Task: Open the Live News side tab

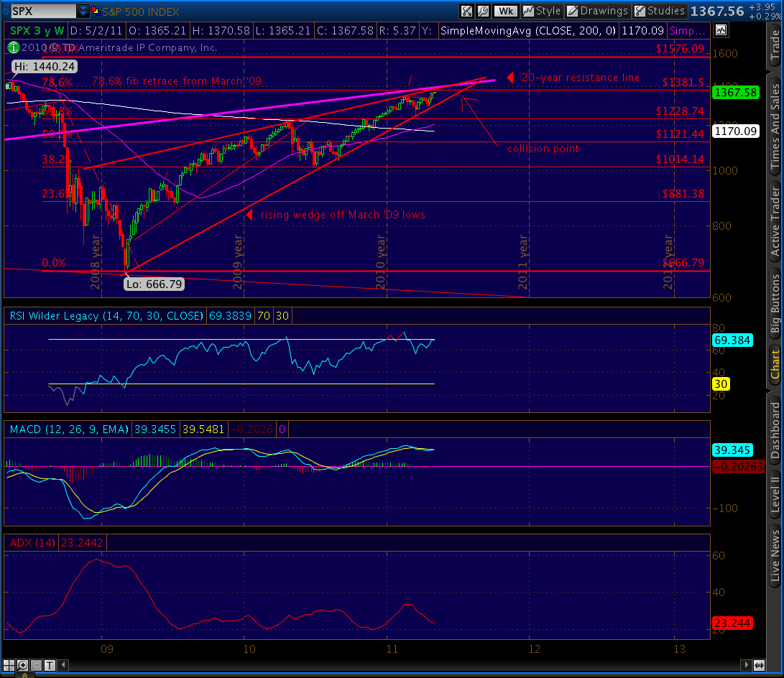Action: click(x=775, y=557)
